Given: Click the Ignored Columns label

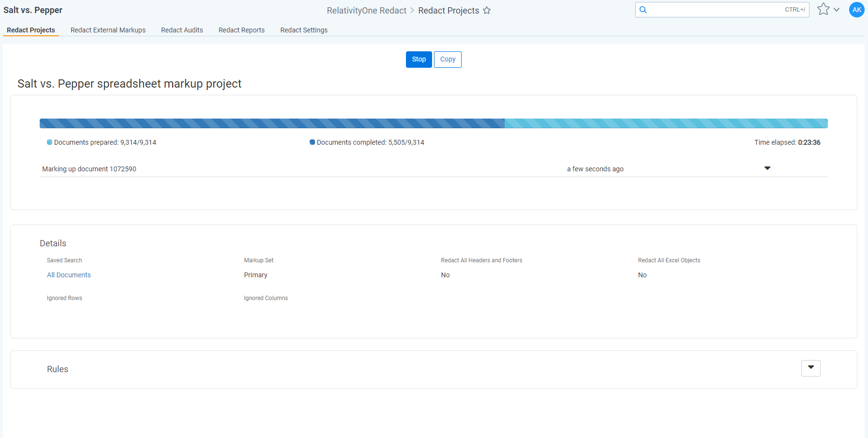Looking at the screenshot, I should (x=266, y=298).
